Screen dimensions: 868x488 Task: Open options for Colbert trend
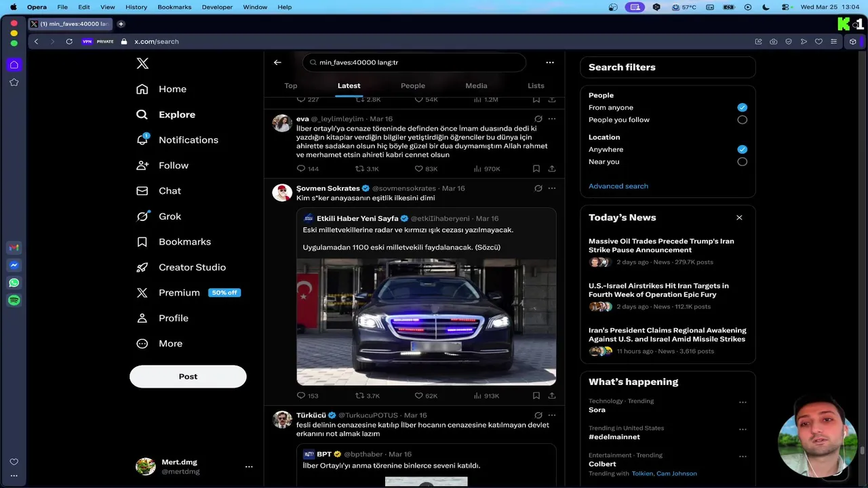pos(743,456)
